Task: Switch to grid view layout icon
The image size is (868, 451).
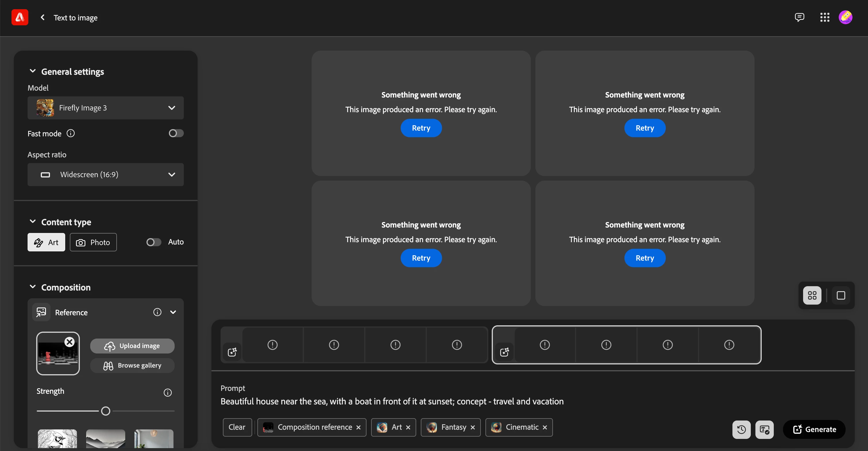Action: pyautogui.click(x=812, y=295)
